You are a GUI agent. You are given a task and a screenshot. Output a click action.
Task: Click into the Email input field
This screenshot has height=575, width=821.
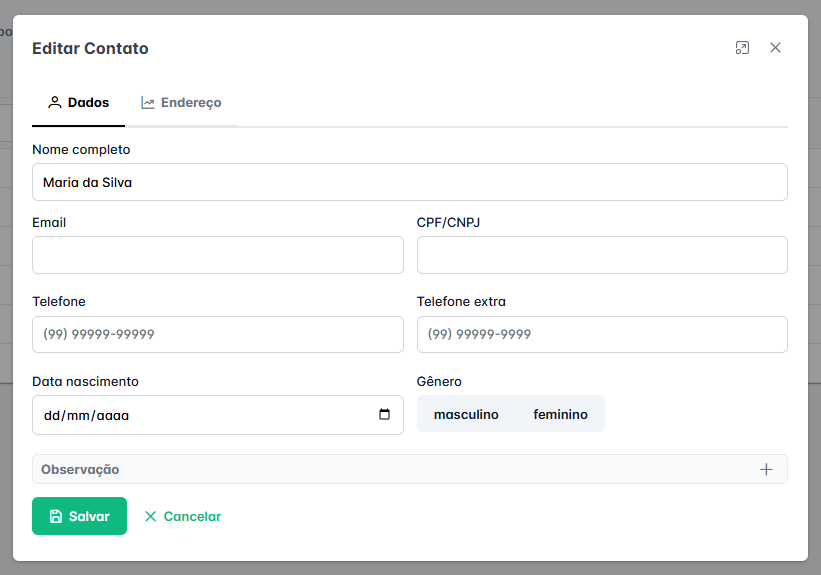click(x=217, y=256)
